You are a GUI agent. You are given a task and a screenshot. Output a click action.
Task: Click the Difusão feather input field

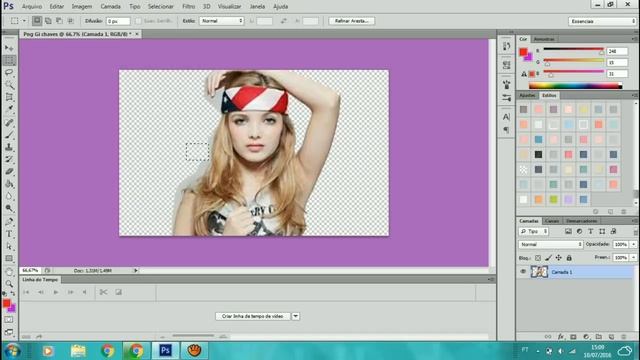point(118,21)
